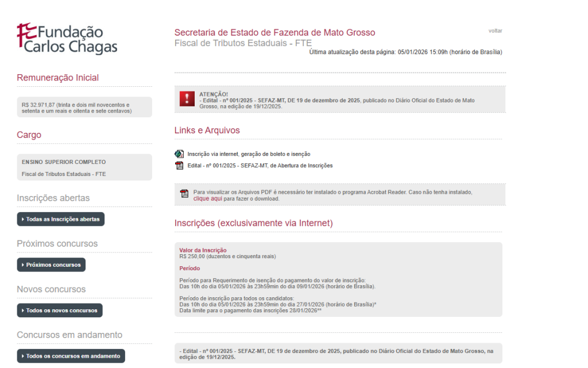Click the Fundação Carlos Chagas logo
The height and width of the screenshot is (368, 588).
pyautogui.click(x=67, y=39)
